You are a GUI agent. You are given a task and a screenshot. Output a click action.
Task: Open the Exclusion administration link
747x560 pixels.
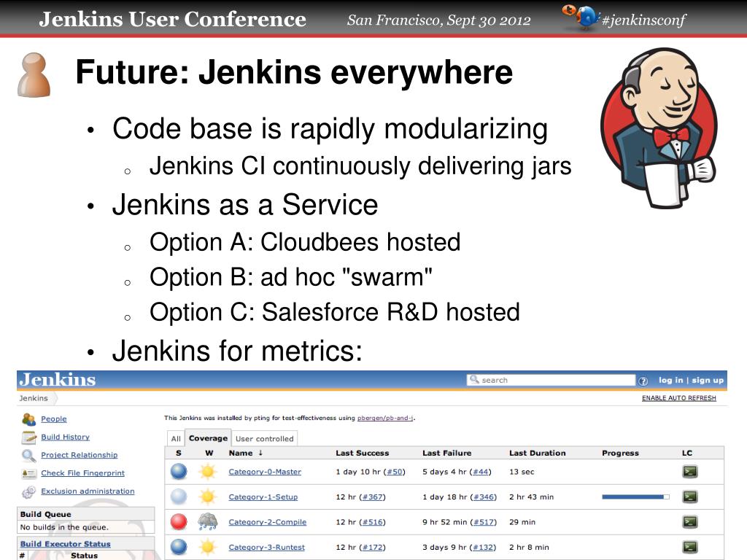coord(88,491)
